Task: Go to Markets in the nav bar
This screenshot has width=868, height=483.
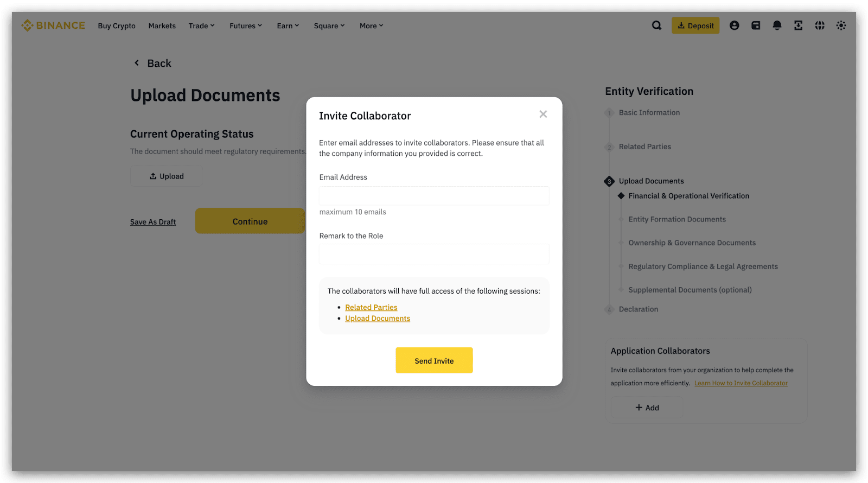Action: [162, 26]
